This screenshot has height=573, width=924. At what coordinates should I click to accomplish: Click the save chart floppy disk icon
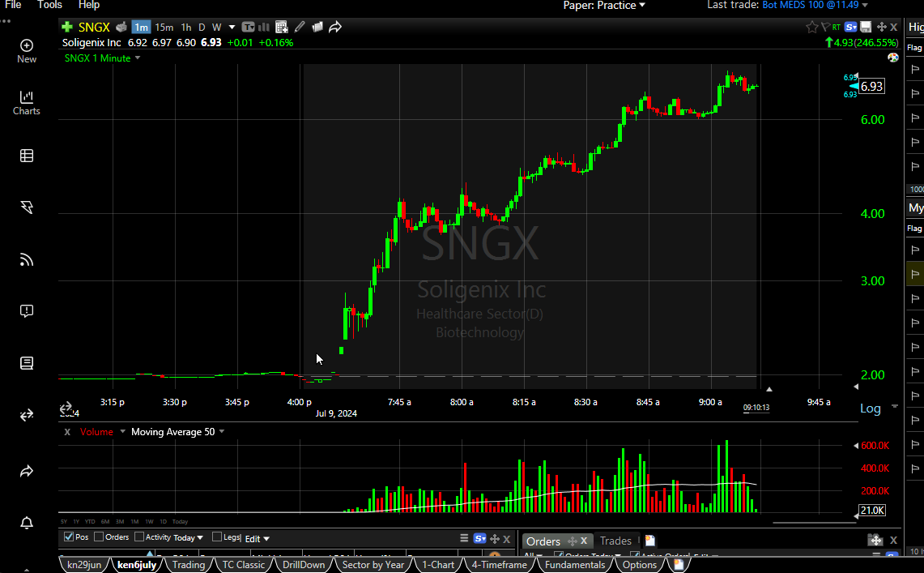[x=866, y=27]
